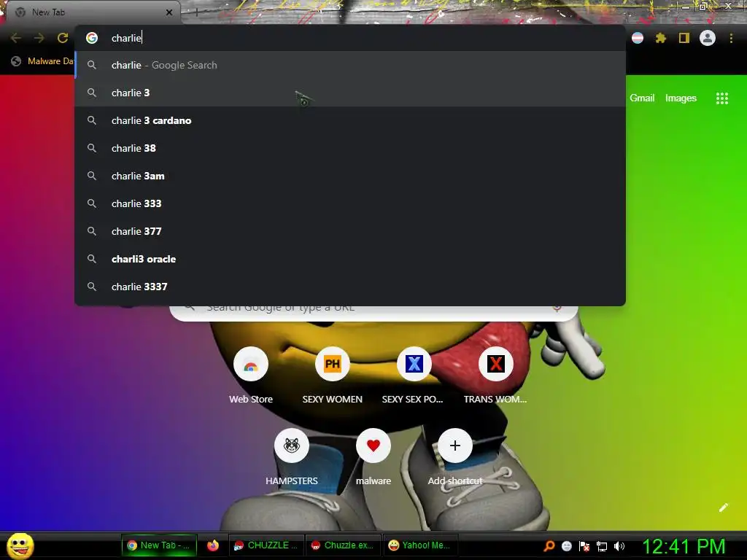Click the voice search microphone icon
Image resolution: width=747 pixels, height=560 pixels.
(557, 308)
